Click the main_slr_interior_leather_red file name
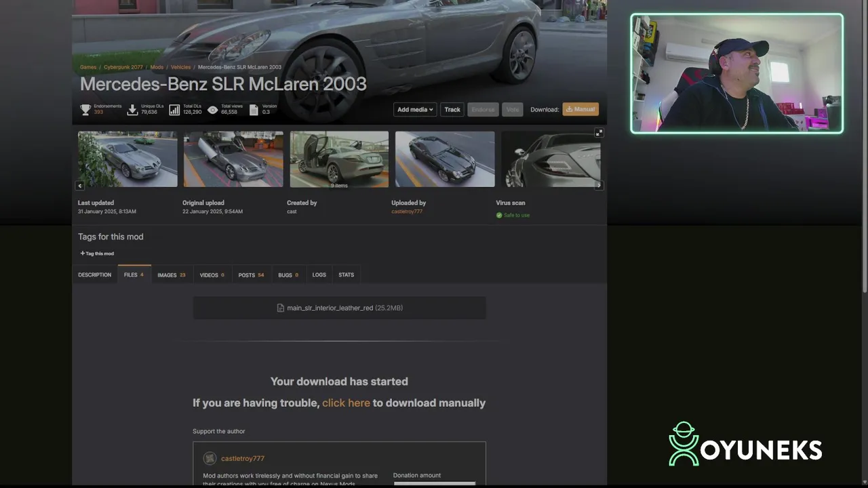This screenshot has width=868, height=488. click(330, 308)
